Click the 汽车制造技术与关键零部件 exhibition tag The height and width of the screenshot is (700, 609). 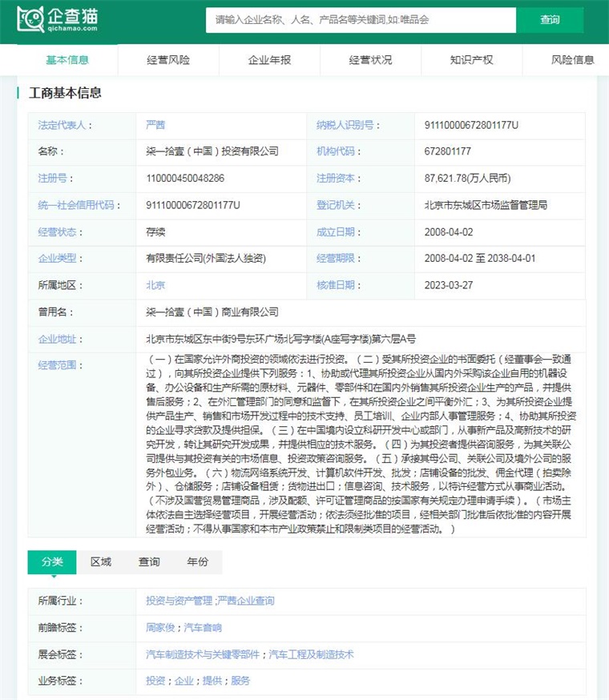coord(204,654)
